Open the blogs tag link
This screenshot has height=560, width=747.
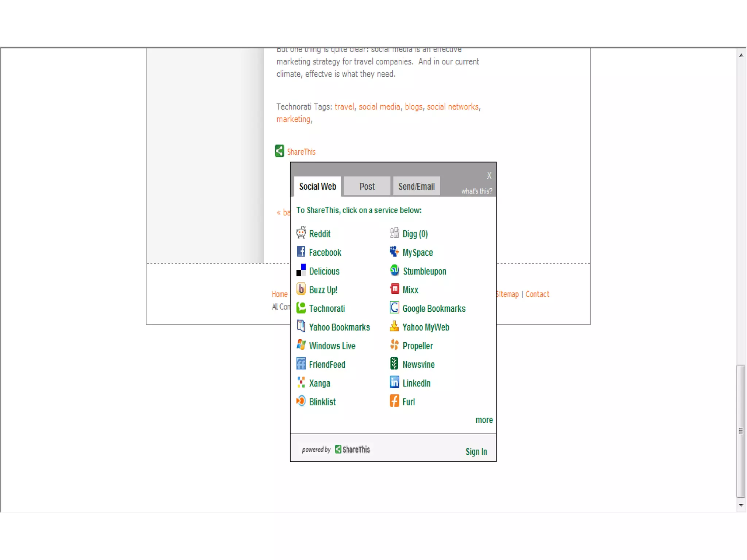coord(414,107)
